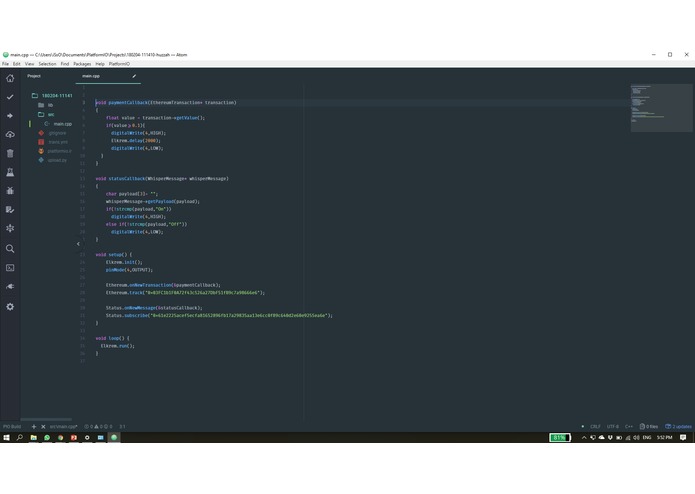
Task: Click the battery 81% indicator
Action: tap(560, 438)
